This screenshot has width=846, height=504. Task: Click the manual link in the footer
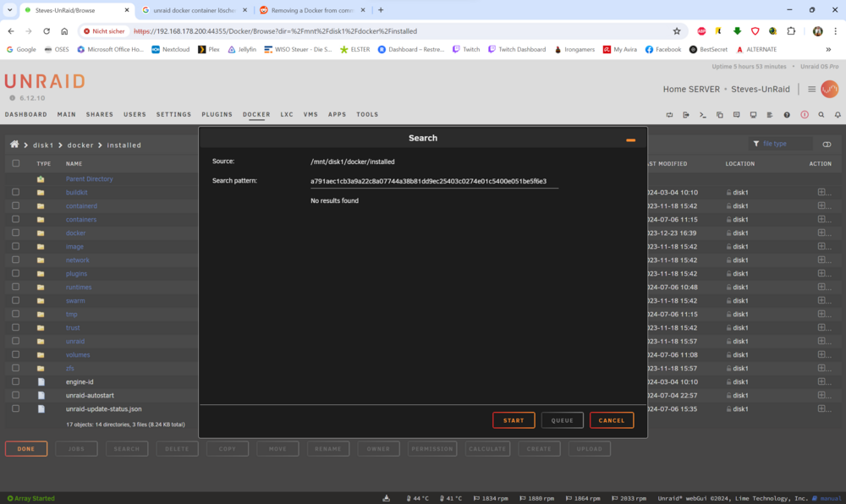(831, 499)
